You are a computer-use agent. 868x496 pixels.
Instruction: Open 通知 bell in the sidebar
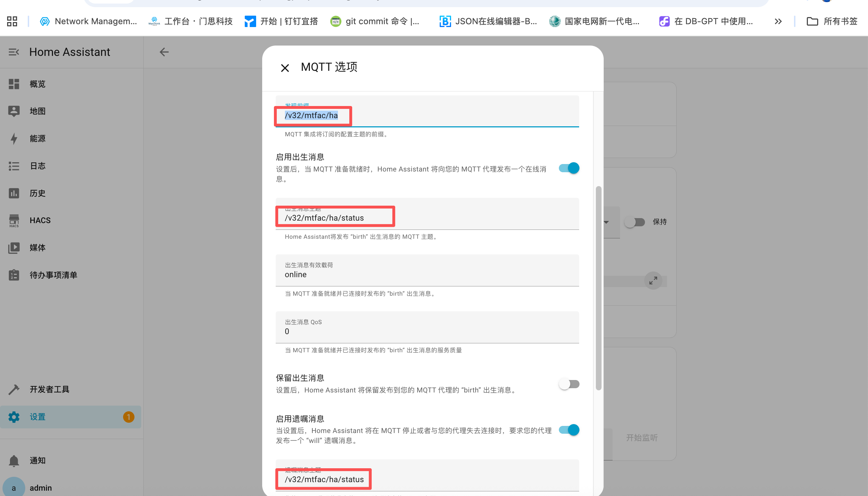[x=14, y=460]
